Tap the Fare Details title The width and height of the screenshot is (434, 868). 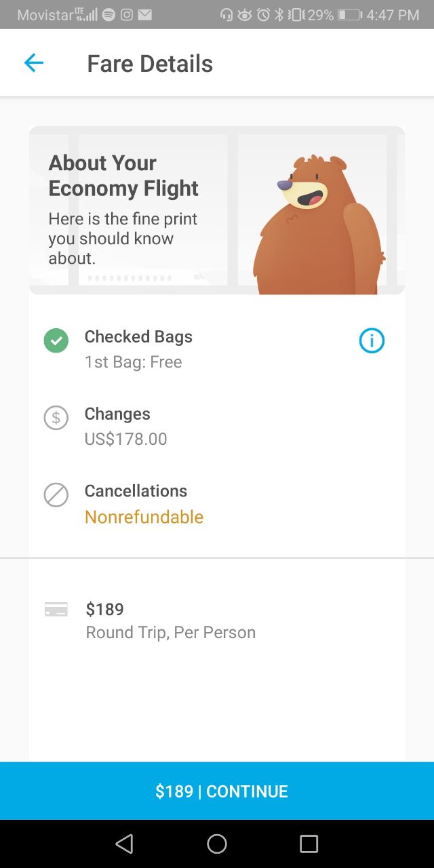[150, 64]
